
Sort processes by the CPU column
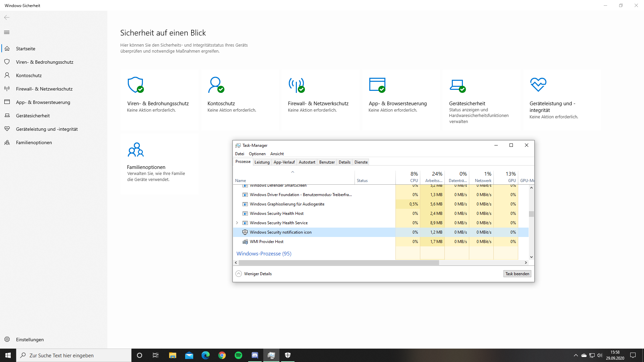[x=408, y=177]
